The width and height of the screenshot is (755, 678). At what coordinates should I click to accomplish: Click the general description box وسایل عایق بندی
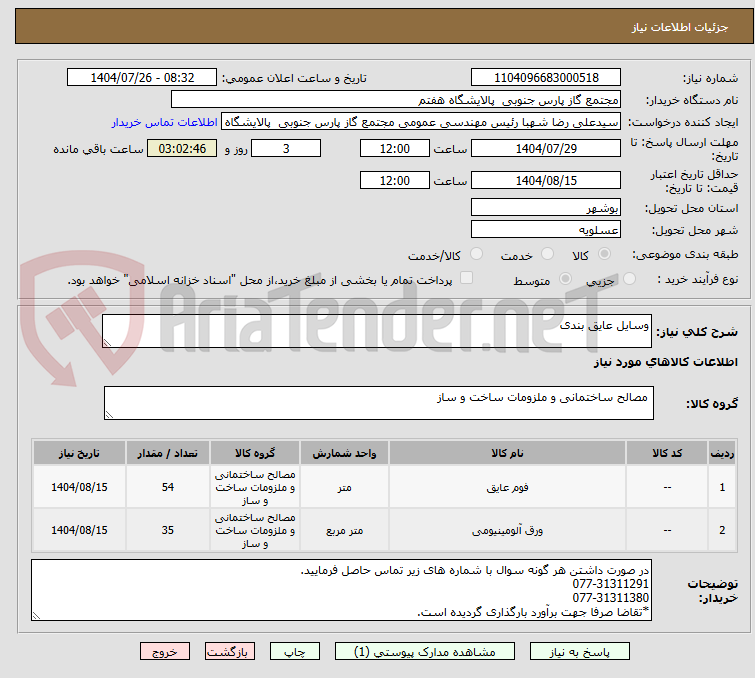377,331
